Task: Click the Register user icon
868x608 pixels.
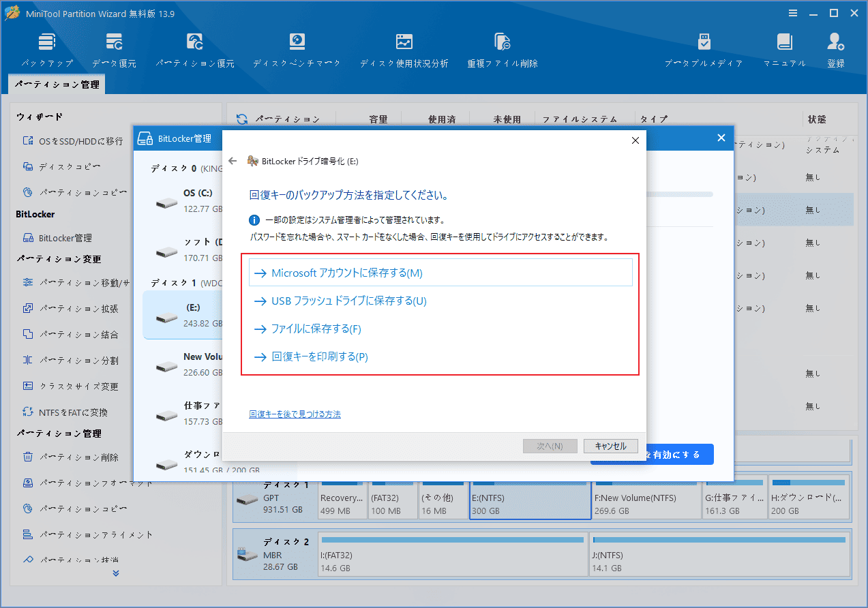Action: [835, 42]
